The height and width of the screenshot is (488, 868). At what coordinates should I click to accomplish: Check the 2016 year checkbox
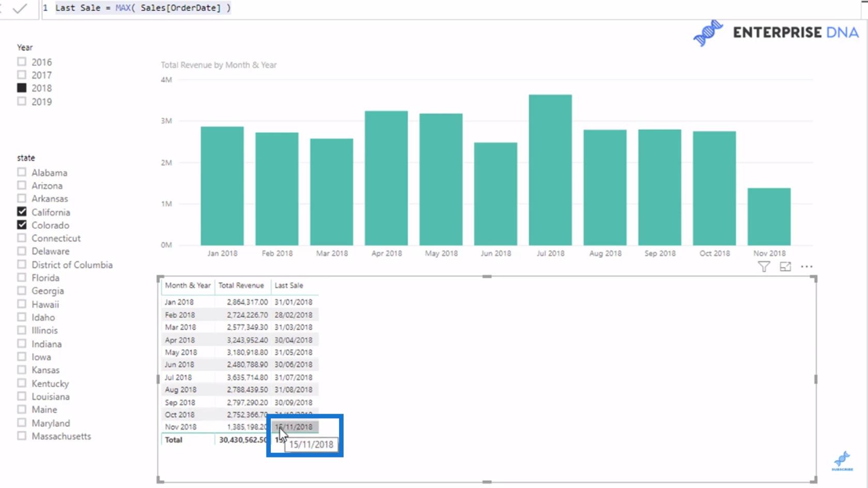click(x=22, y=61)
